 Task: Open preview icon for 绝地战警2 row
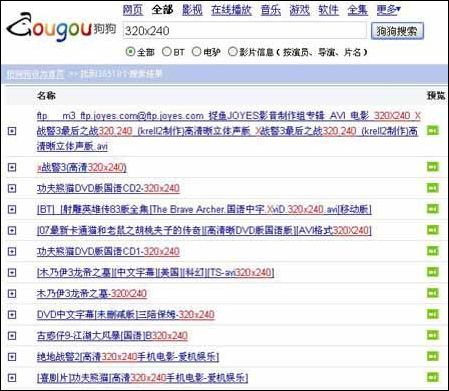tap(433, 356)
